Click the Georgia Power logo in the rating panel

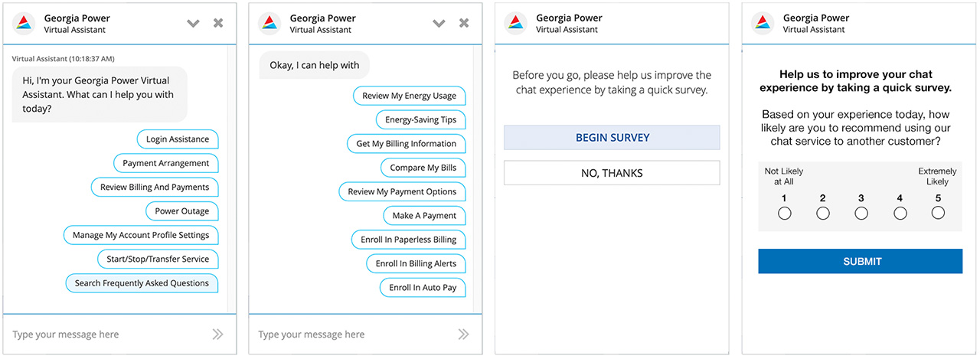(x=763, y=23)
